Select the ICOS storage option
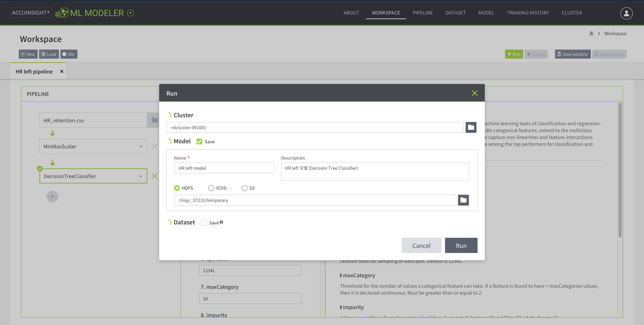Image resolution: width=644 pixels, height=325 pixels. click(211, 188)
